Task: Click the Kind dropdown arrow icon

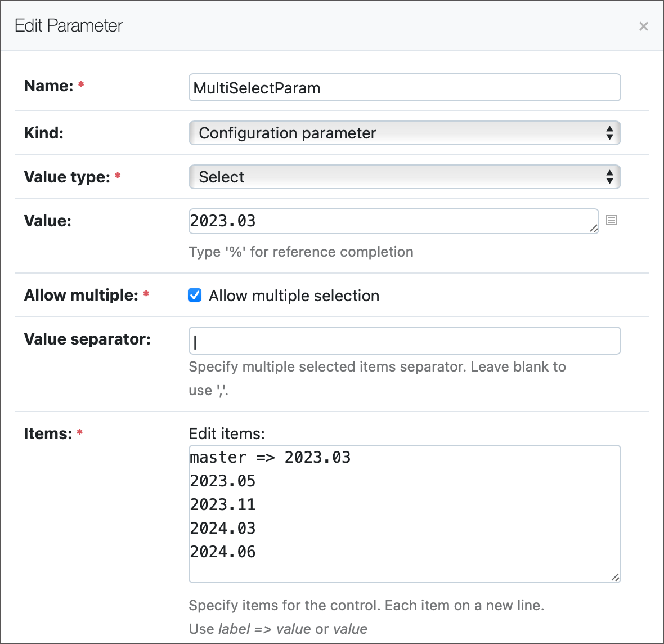Action: point(609,133)
